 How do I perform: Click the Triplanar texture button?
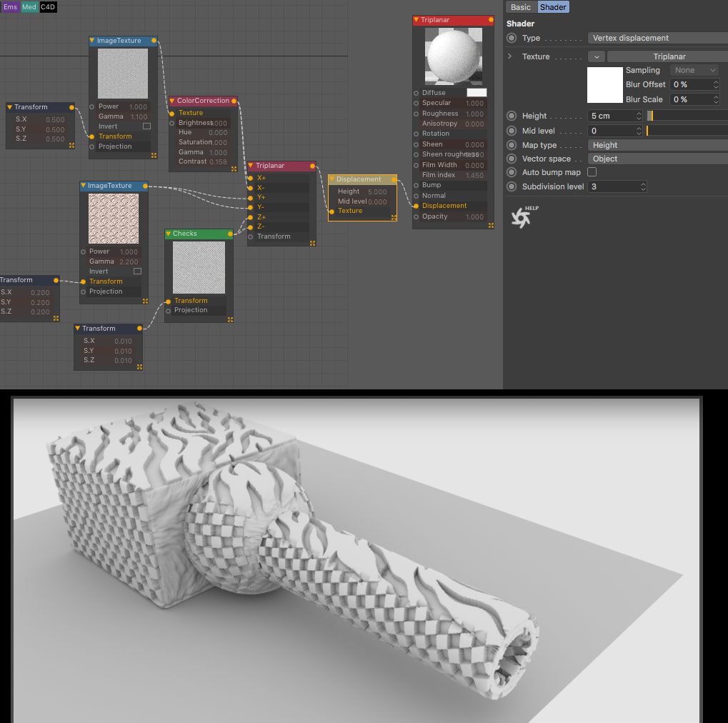coord(667,56)
